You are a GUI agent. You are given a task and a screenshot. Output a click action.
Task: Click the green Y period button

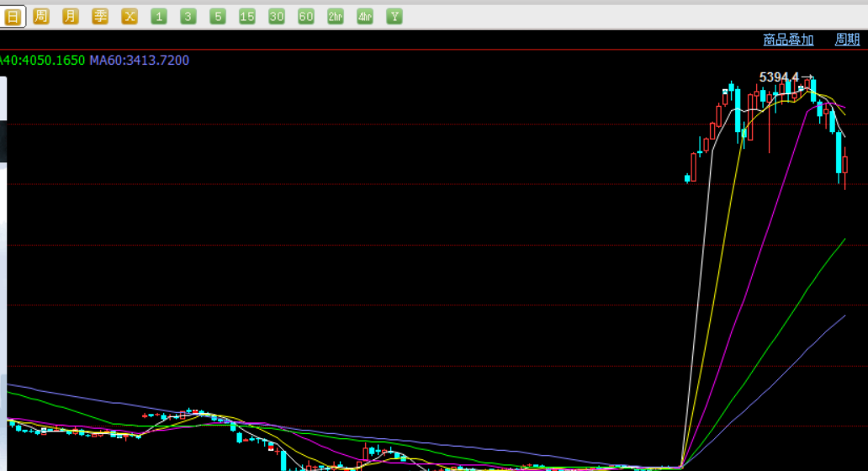[x=394, y=17]
